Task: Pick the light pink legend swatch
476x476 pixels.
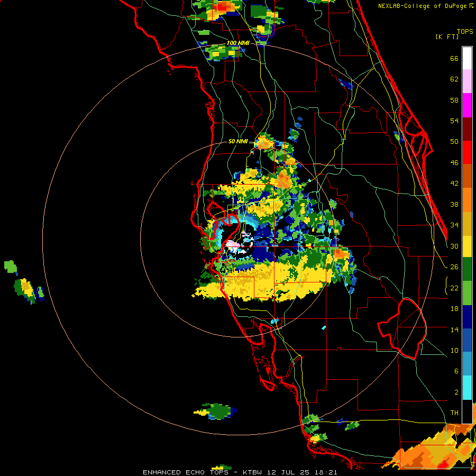Action: pyautogui.click(x=467, y=81)
